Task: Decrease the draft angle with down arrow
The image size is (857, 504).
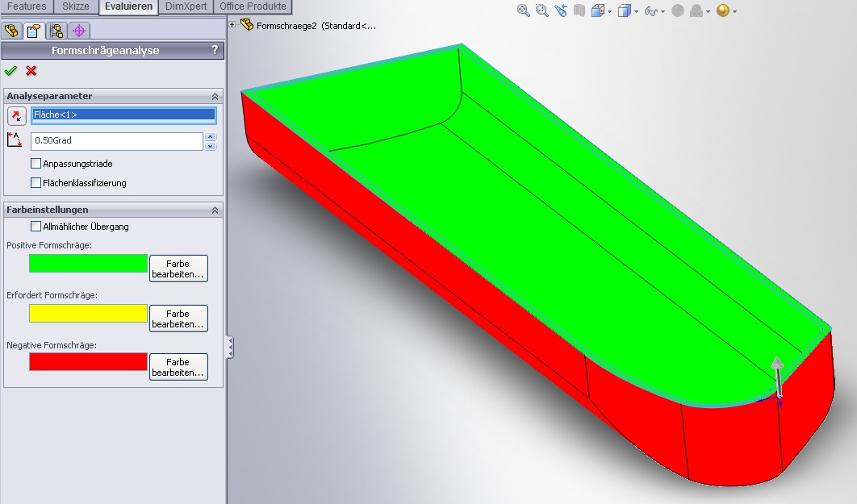Action: pos(211,146)
